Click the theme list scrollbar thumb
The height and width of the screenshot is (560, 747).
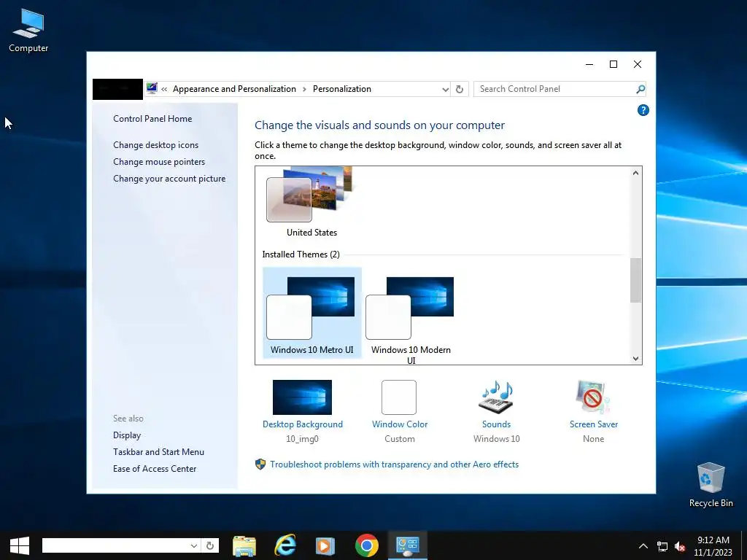635,280
